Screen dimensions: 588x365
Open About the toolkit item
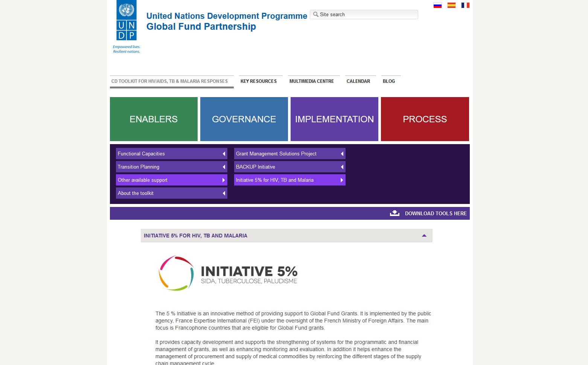coord(172,193)
